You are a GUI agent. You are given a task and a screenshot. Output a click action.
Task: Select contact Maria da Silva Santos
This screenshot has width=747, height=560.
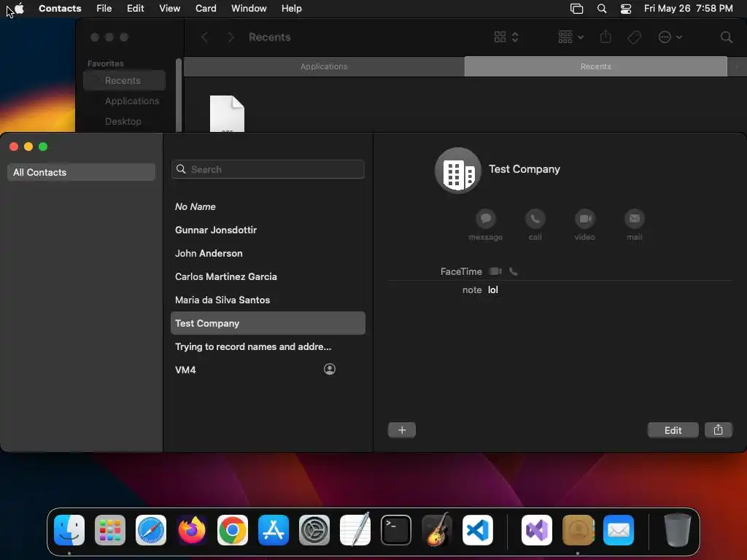[268, 300]
